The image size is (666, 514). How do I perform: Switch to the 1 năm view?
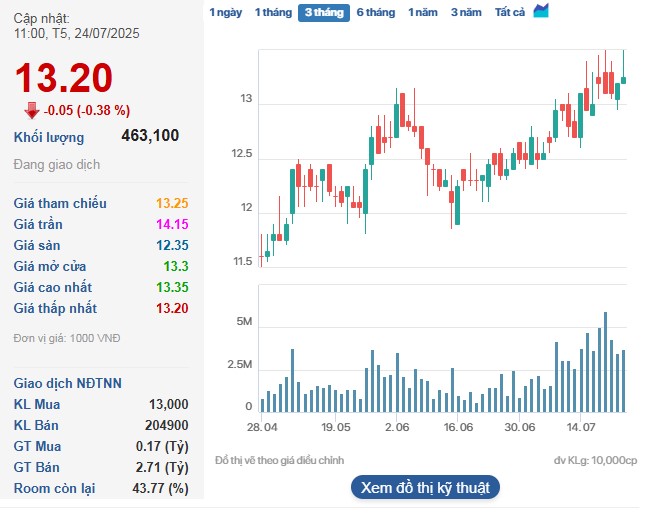[x=422, y=12]
